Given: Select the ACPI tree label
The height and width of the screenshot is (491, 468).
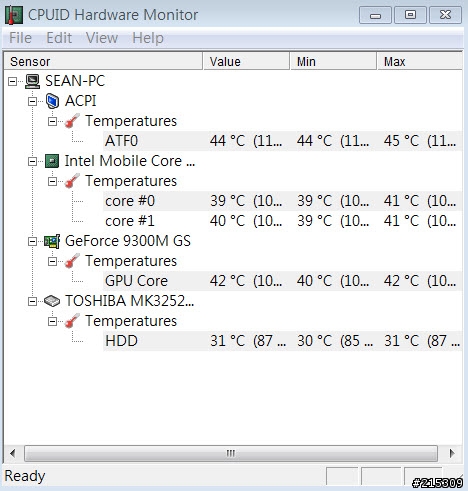Looking at the screenshot, I should pyautogui.click(x=80, y=101).
